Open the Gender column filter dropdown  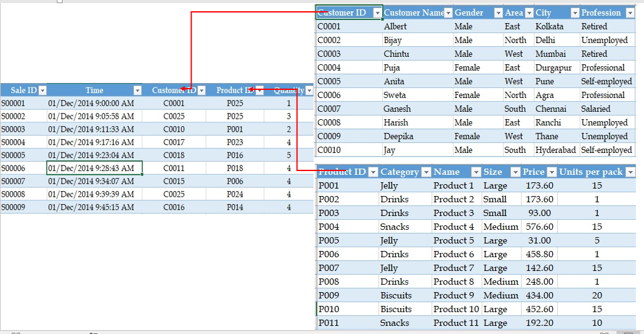pyautogui.click(x=498, y=13)
